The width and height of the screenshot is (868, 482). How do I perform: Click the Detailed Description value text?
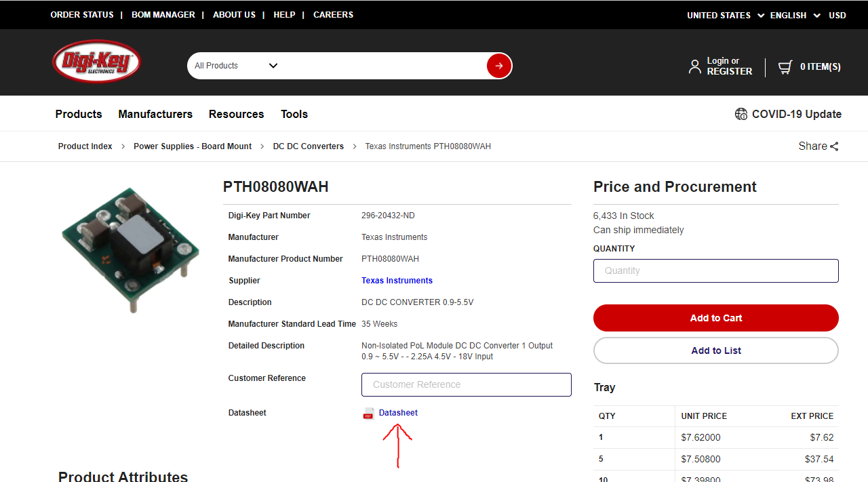pos(457,351)
